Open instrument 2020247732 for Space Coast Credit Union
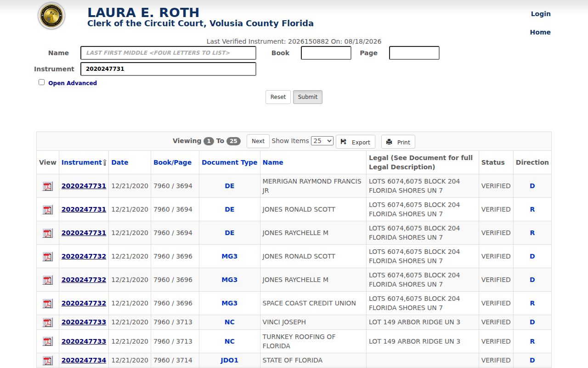The width and height of the screenshot is (588, 368). 84,303
